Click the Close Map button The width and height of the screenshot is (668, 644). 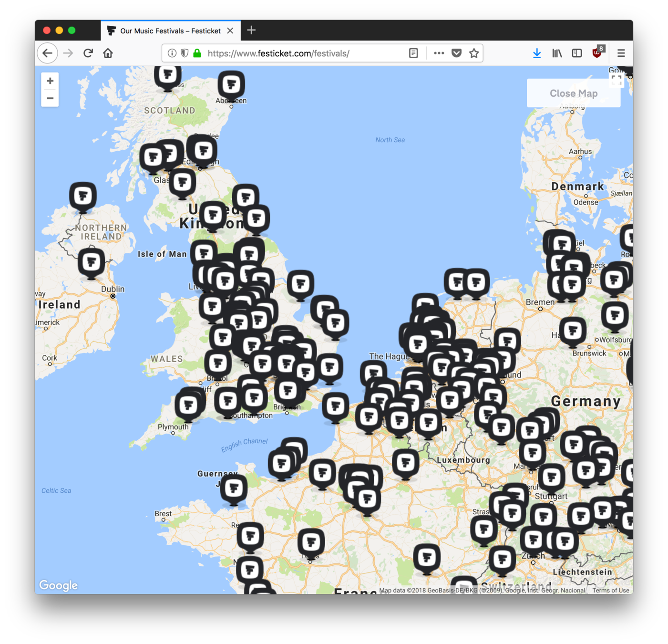click(574, 93)
